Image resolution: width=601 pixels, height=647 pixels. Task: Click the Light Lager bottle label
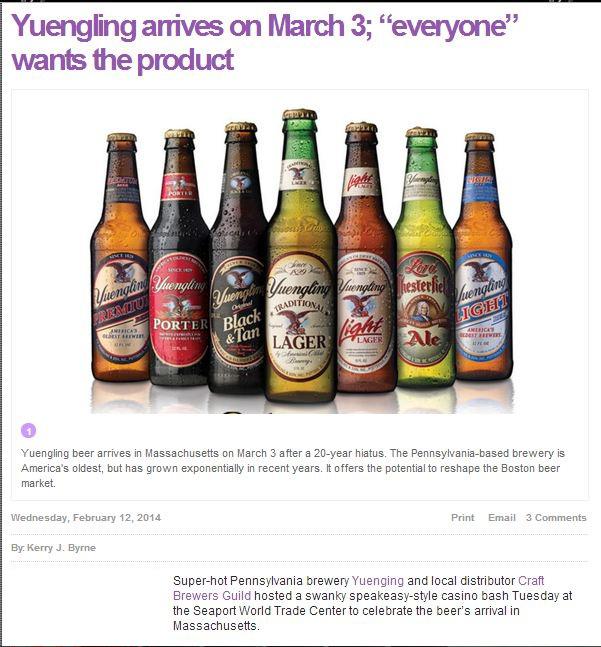click(x=363, y=316)
